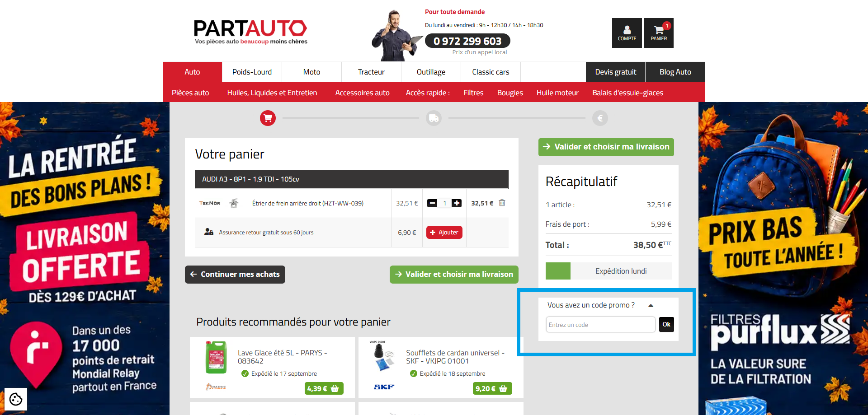This screenshot has width=868, height=415.
Task: Open Huiles, Liquides et Entretien menu
Action: click(x=272, y=93)
